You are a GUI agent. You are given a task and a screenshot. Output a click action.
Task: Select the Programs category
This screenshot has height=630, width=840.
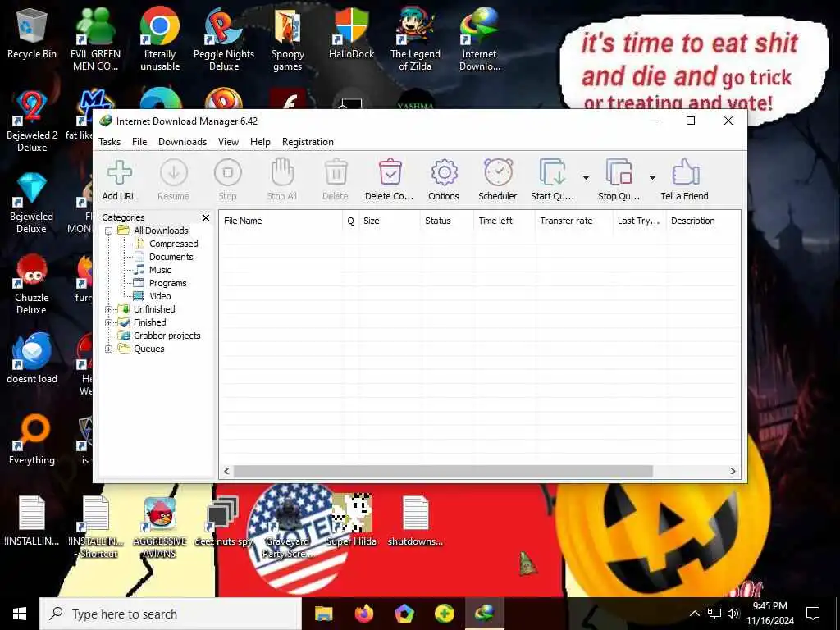coord(167,283)
